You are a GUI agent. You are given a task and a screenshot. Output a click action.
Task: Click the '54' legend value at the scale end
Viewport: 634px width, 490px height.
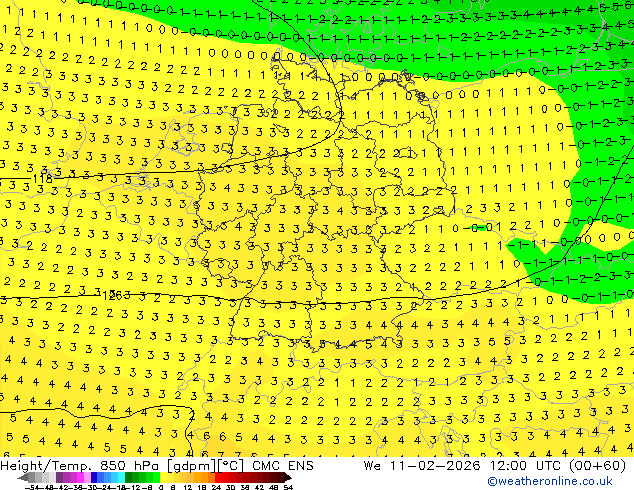tap(288, 487)
